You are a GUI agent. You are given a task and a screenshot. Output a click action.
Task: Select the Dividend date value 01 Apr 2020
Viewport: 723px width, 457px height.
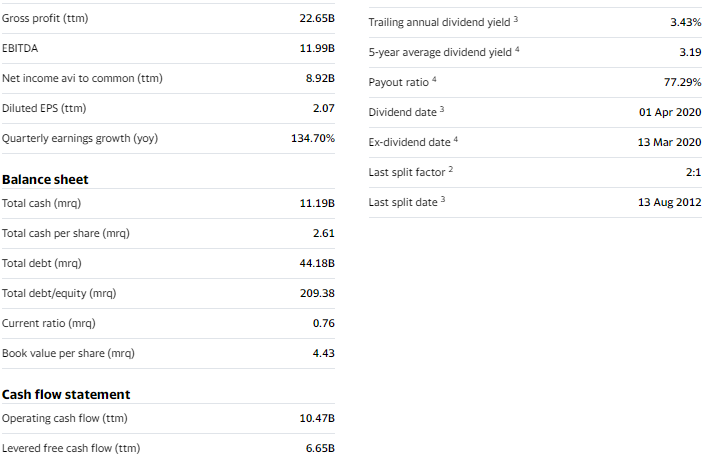point(670,112)
